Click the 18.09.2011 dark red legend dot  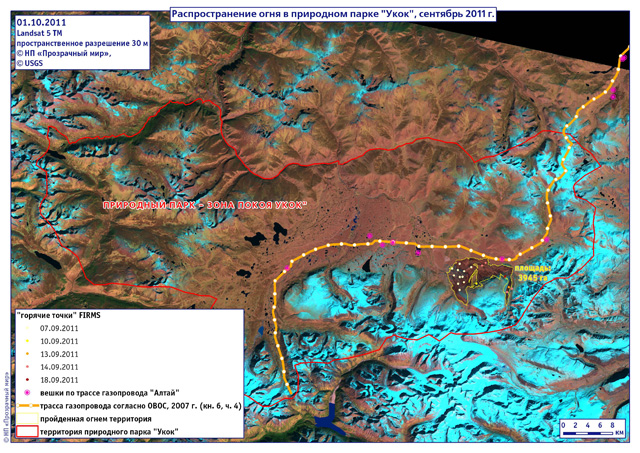[26, 380]
